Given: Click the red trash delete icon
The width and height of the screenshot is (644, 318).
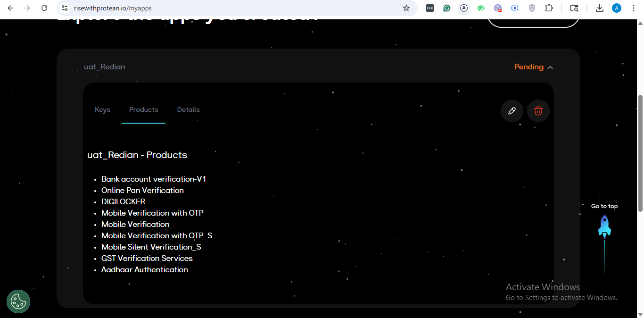Looking at the screenshot, I should [x=538, y=111].
